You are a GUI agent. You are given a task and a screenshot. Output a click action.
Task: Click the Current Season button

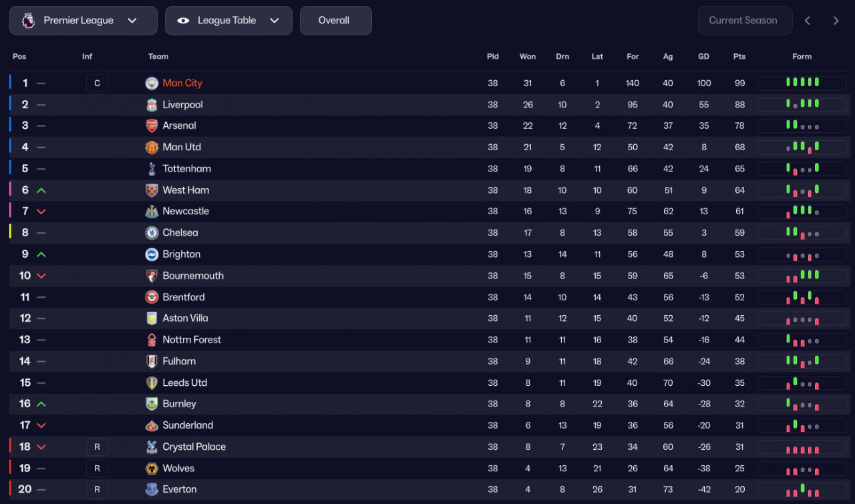[744, 21]
